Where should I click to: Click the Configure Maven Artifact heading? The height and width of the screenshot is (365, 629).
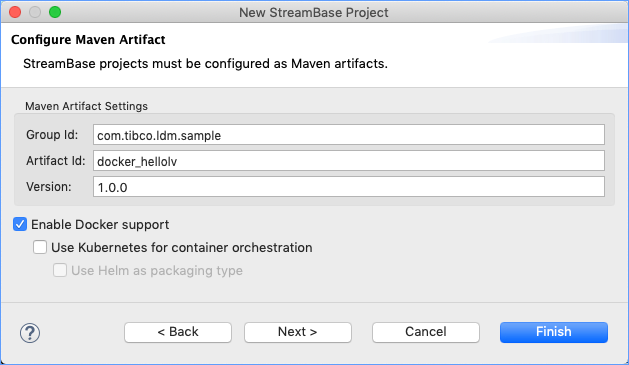pyautogui.click(x=88, y=40)
